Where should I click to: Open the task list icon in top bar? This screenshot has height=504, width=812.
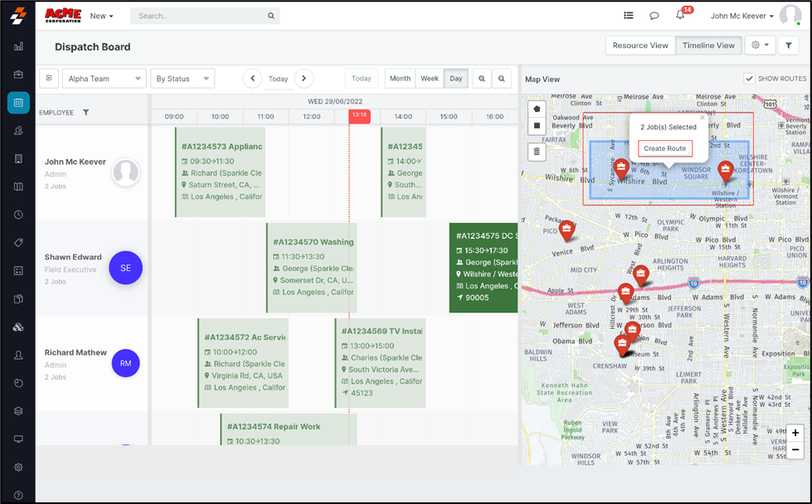point(629,16)
